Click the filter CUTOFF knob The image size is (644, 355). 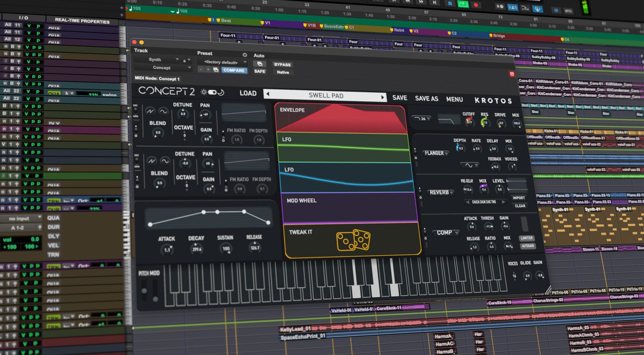tap(469, 122)
